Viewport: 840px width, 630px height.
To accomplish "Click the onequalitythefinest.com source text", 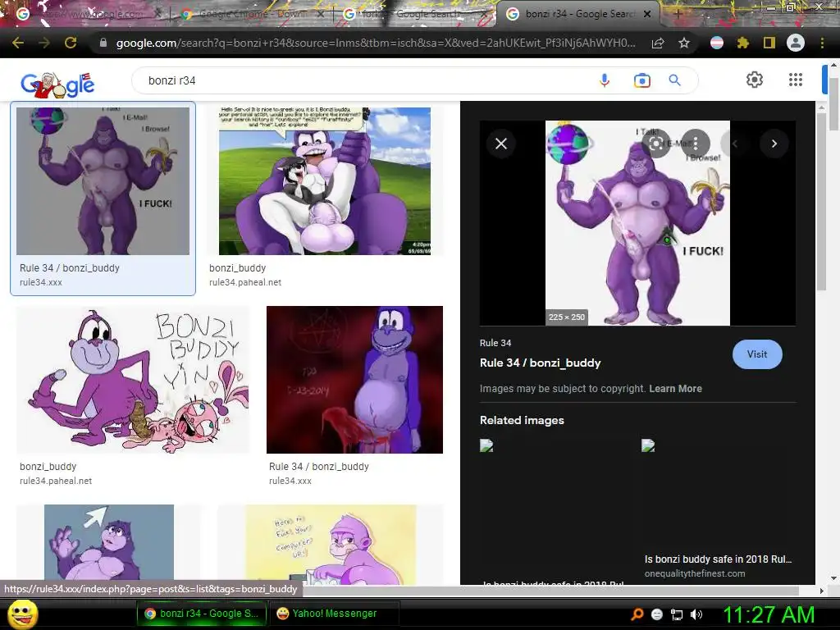I will coord(694,573).
